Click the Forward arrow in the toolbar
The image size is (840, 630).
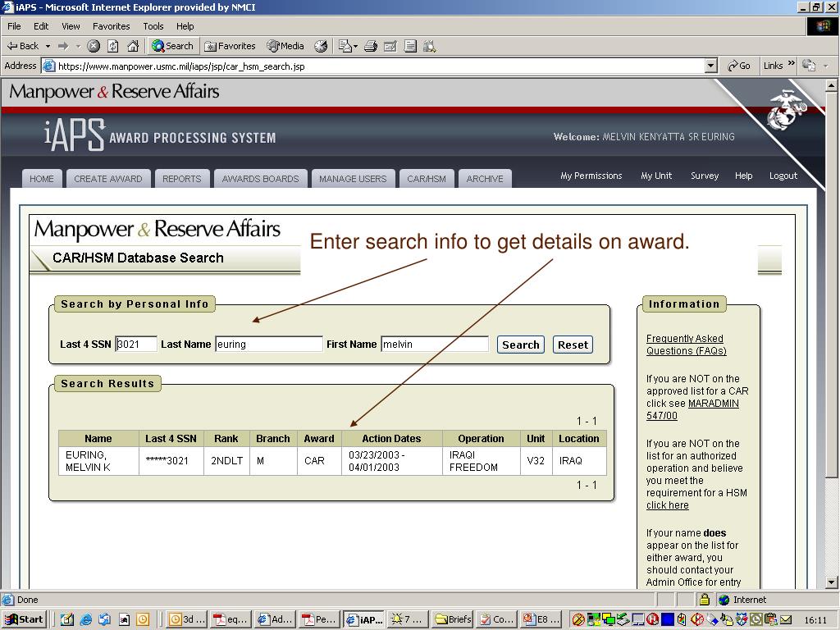pos(63,46)
